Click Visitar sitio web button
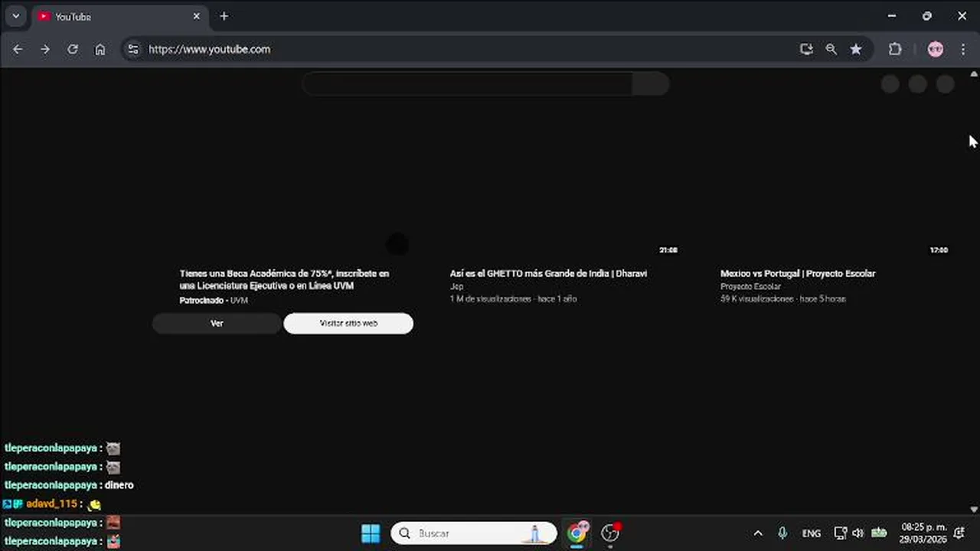 point(348,324)
